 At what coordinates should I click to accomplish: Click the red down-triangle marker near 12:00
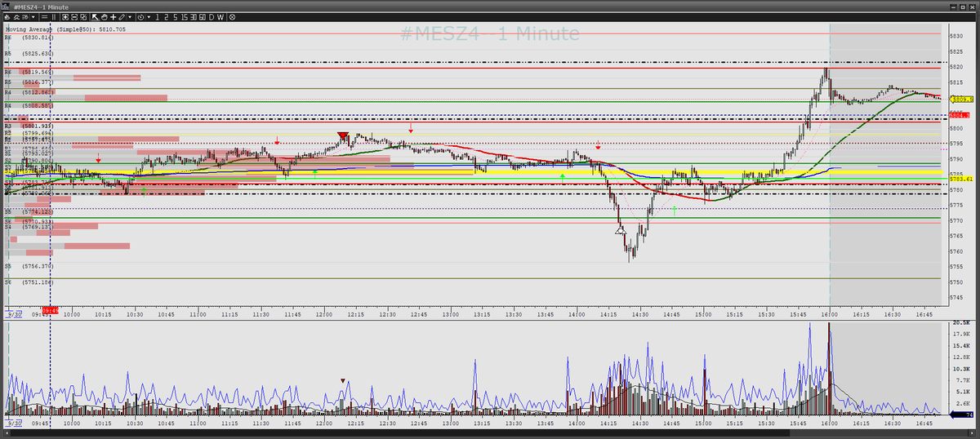[343, 135]
